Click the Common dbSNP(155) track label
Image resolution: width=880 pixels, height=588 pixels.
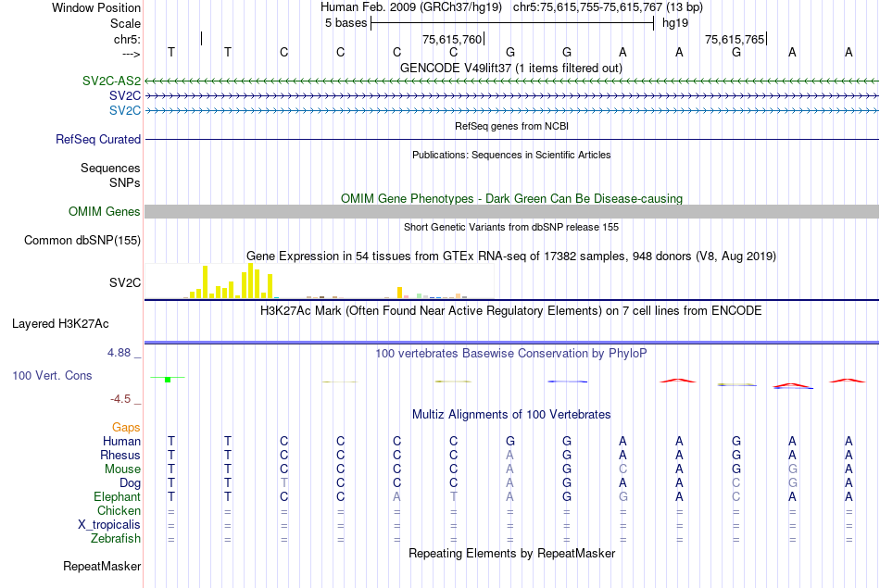(82, 240)
